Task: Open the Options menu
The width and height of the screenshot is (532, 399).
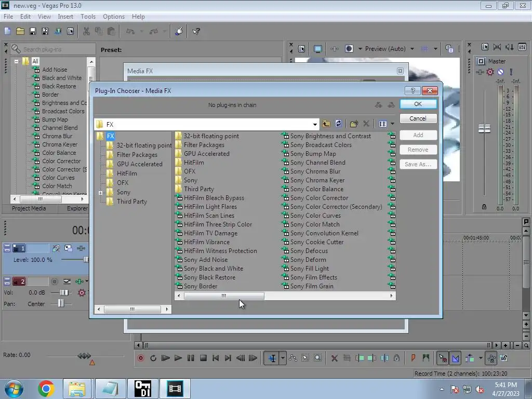Action: click(114, 16)
